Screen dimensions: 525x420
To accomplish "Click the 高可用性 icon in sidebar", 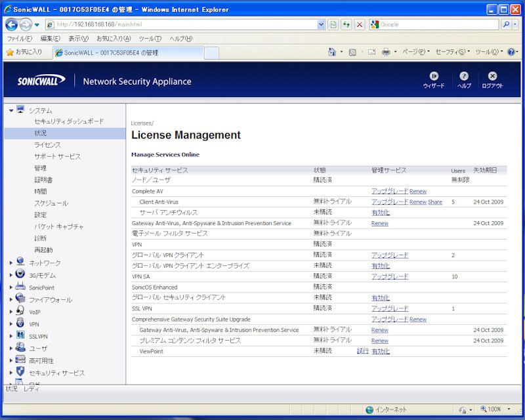I will point(20,359).
